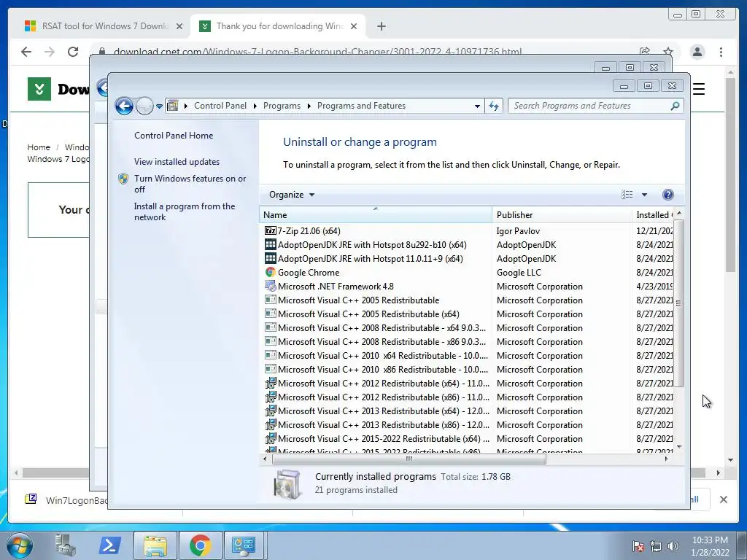
Task: Expand the arrow after Programs in breadcrumb
Action: click(x=309, y=106)
